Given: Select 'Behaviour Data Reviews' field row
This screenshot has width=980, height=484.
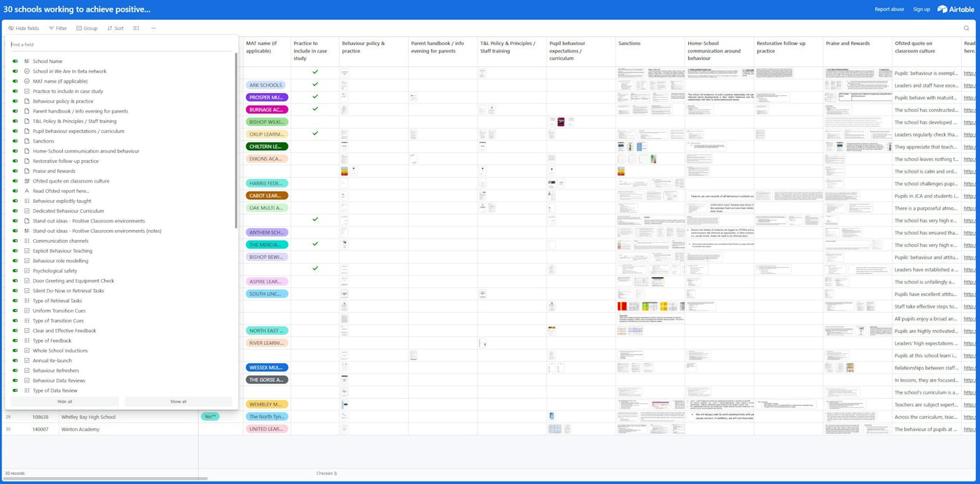Looking at the screenshot, I should click(x=120, y=380).
